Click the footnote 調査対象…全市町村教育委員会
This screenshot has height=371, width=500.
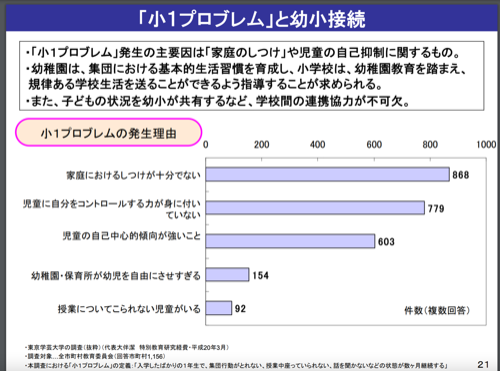pyautogui.click(x=95, y=356)
